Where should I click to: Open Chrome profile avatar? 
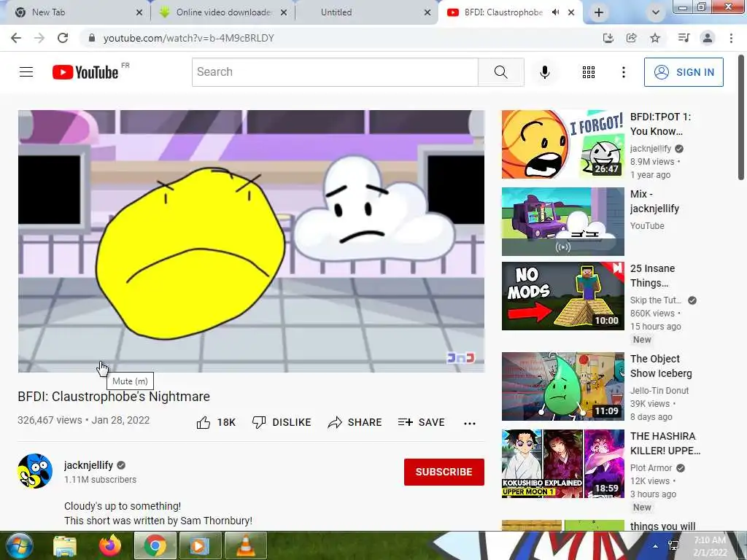[x=708, y=38]
